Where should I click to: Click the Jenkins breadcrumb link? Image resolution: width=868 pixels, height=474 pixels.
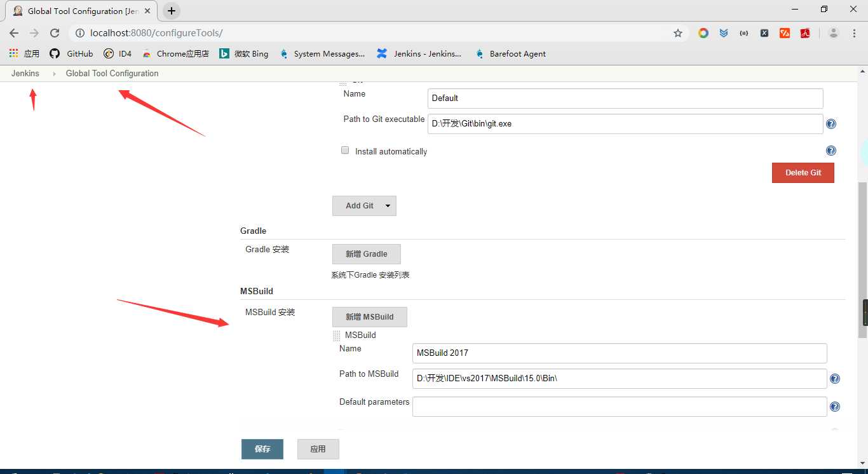(x=25, y=74)
